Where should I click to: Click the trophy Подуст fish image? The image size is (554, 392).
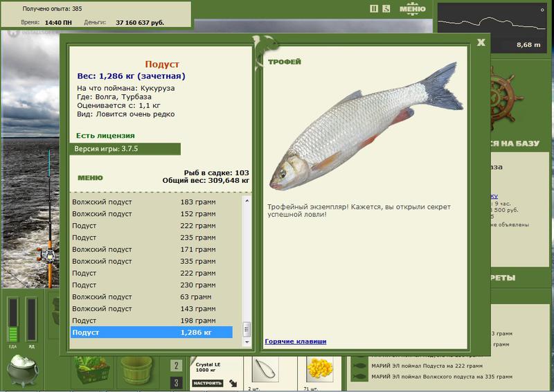366,126
